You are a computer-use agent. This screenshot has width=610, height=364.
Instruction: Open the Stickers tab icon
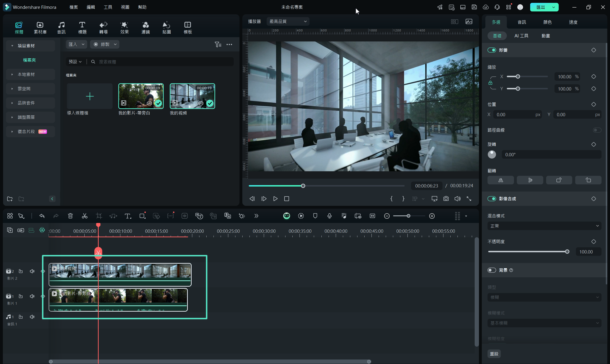167,28
